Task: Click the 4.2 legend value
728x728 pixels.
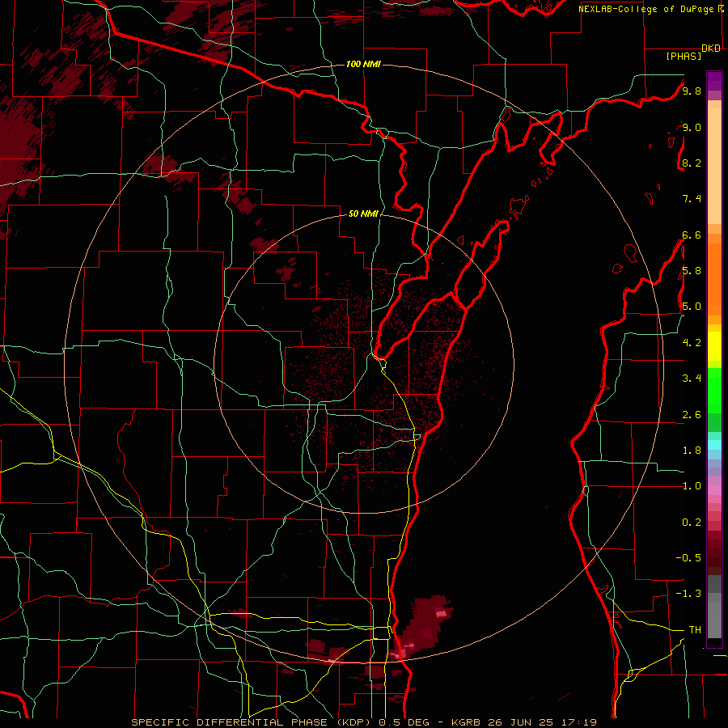Action: 692,342
